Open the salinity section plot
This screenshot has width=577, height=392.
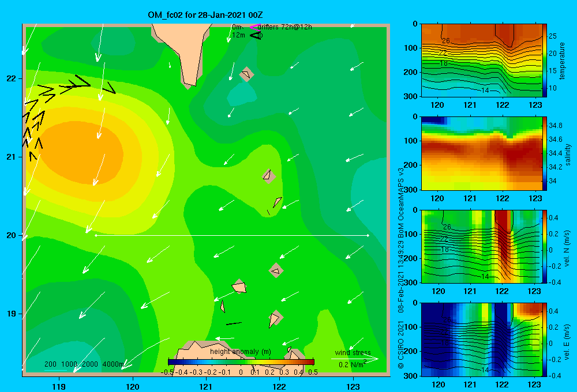click(x=482, y=154)
